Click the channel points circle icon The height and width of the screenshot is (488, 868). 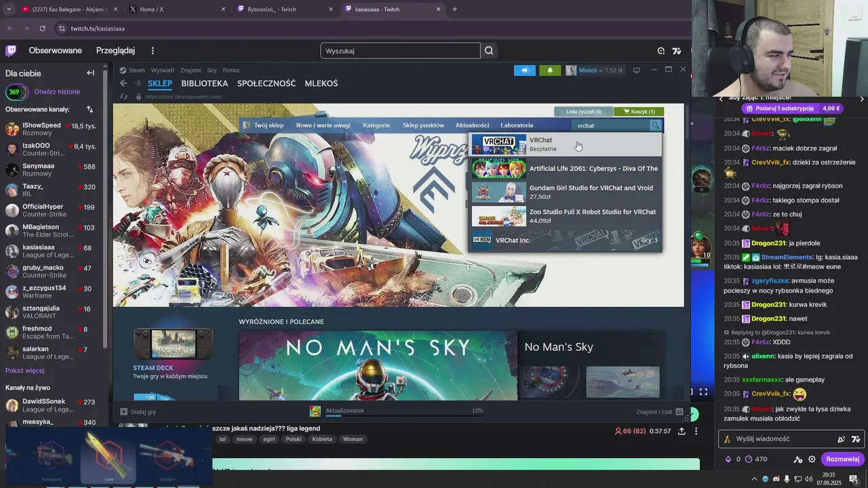pyautogui.click(x=749, y=459)
